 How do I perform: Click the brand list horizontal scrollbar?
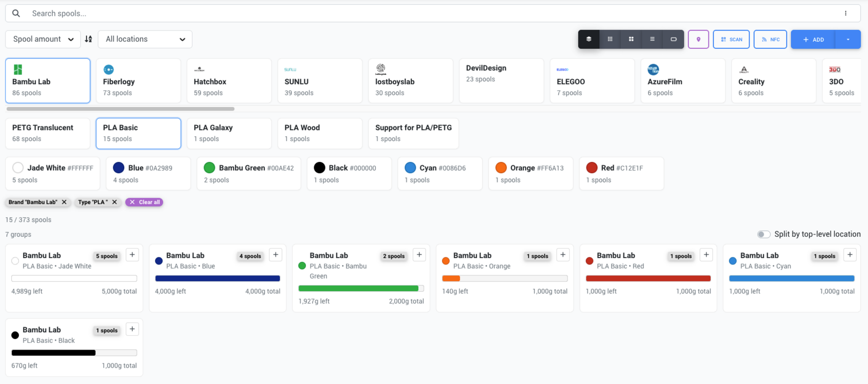pos(120,109)
